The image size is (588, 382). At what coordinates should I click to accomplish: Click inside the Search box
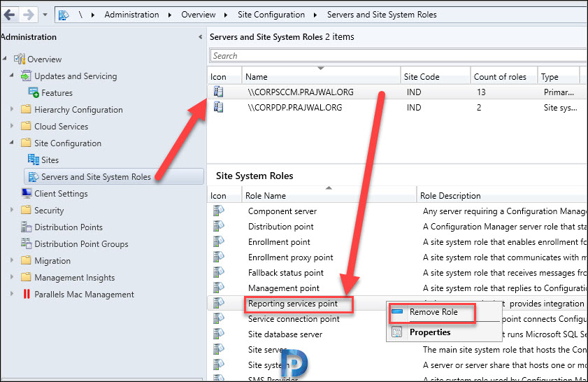point(399,56)
